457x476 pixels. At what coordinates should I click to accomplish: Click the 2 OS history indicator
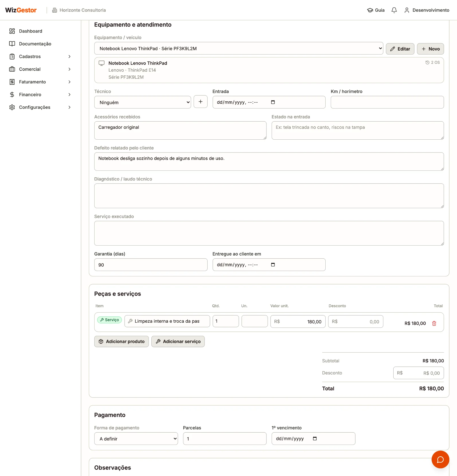(x=433, y=63)
